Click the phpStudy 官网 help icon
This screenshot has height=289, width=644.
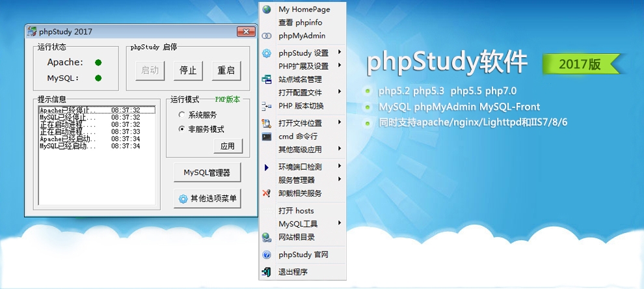click(x=267, y=255)
